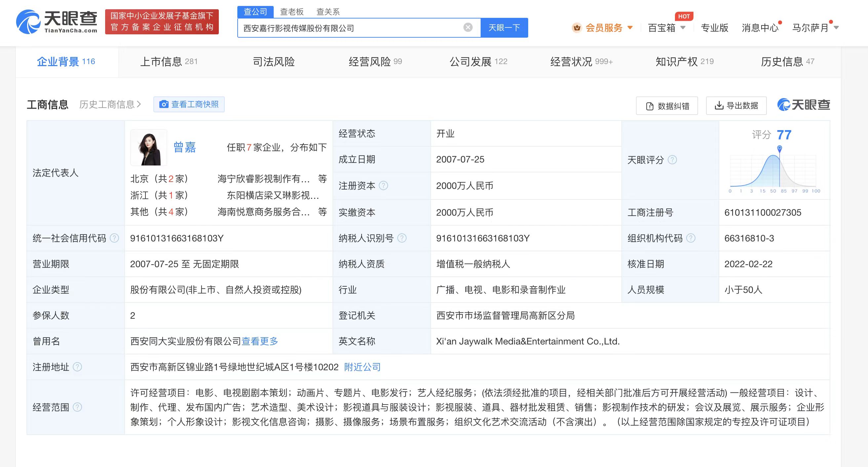This screenshot has height=467, width=868.
Task: Click the score marker pin on chart
Action: click(779, 148)
